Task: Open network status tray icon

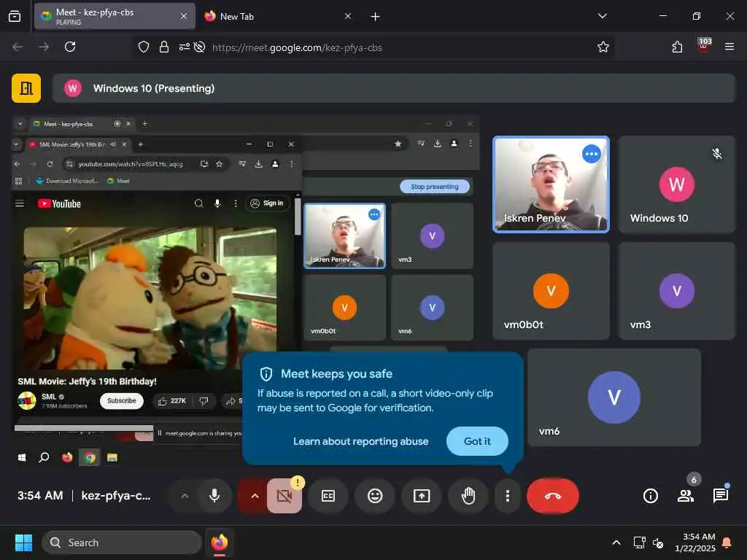Action: coord(639,542)
